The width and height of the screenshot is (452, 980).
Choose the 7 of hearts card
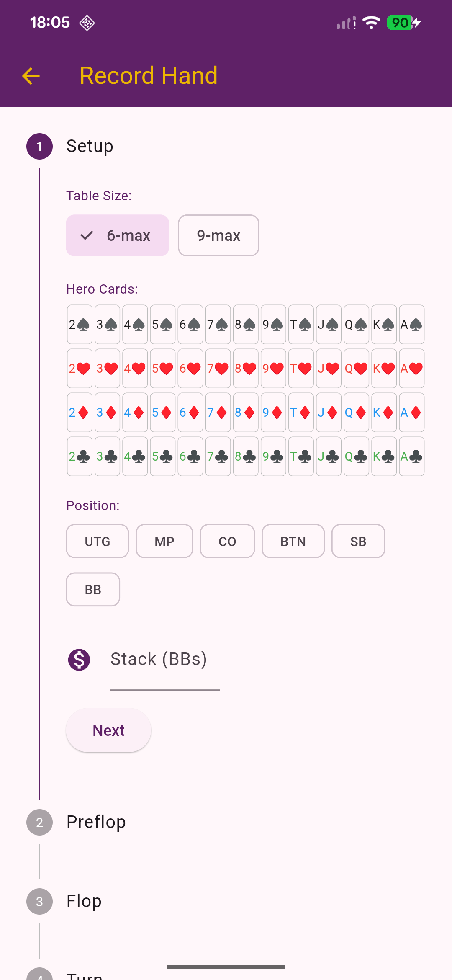(x=218, y=369)
